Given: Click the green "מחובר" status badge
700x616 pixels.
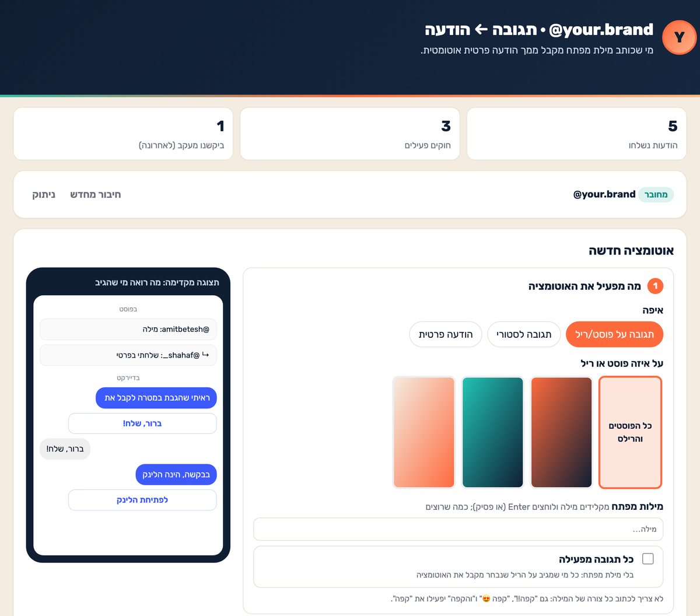Looking at the screenshot, I should point(656,194).
